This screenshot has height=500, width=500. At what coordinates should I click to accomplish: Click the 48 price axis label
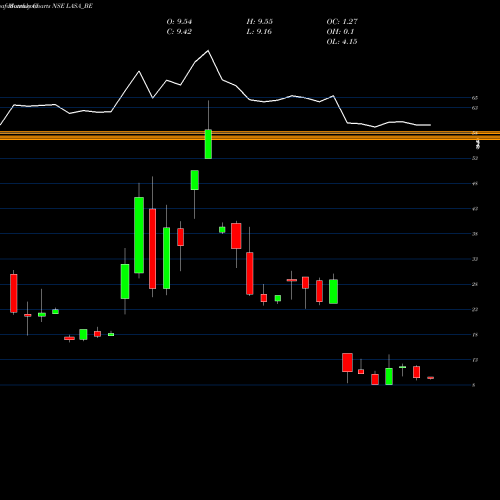click(475, 184)
